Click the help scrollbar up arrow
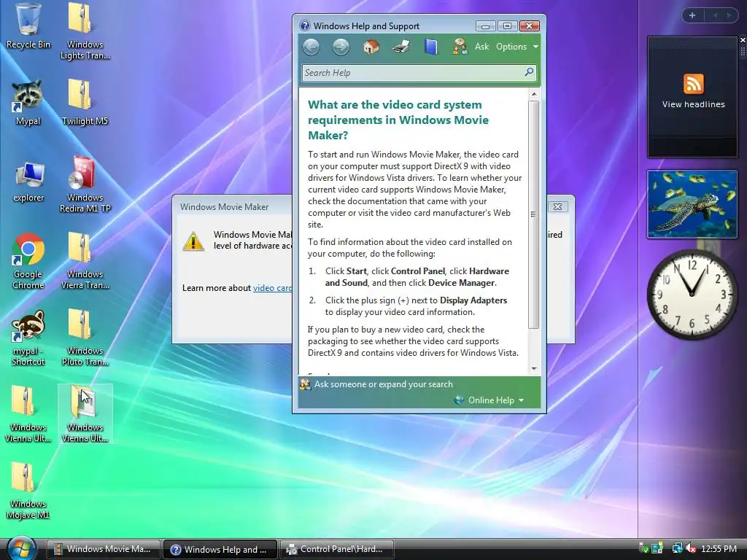 coord(534,94)
